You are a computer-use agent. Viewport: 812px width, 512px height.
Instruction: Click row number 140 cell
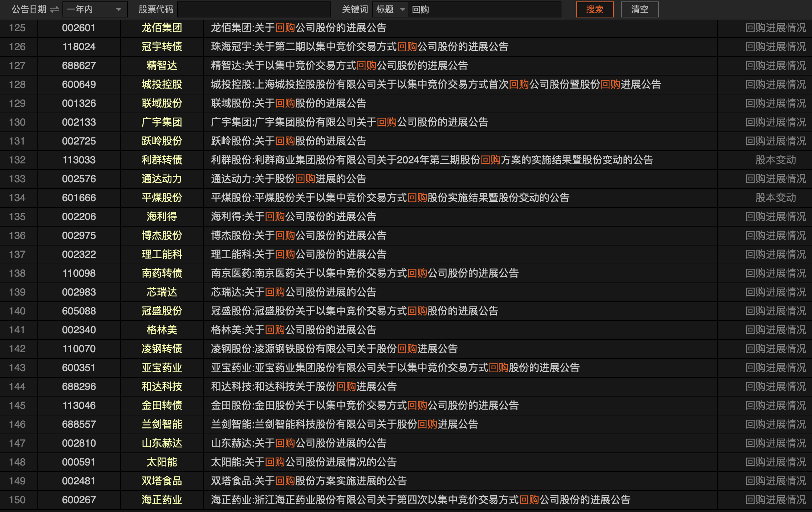click(x=17, y=311)
